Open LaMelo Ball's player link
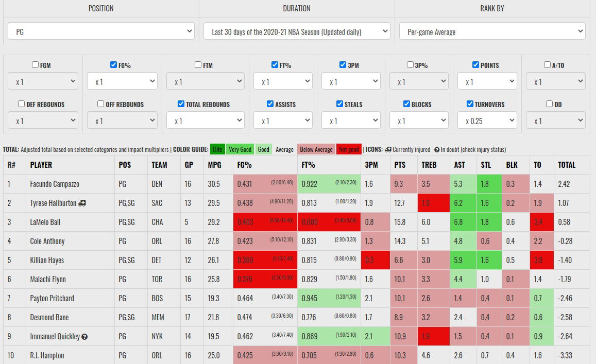596x364 pixels. [x=45, y=222]
